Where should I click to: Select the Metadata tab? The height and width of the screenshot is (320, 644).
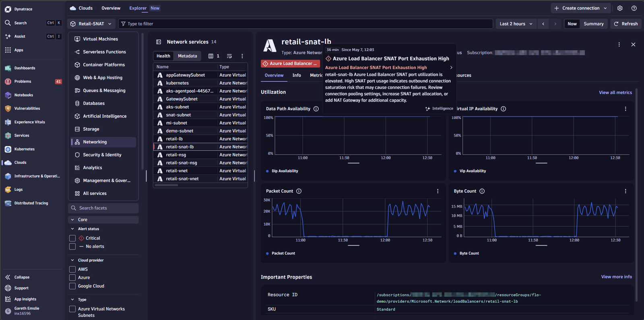pyautogui.click(x=188, y=56)
